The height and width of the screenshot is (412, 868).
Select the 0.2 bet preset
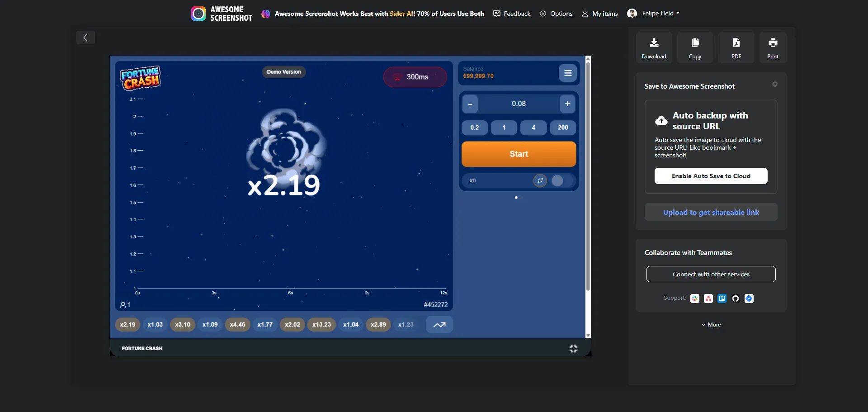475,128
